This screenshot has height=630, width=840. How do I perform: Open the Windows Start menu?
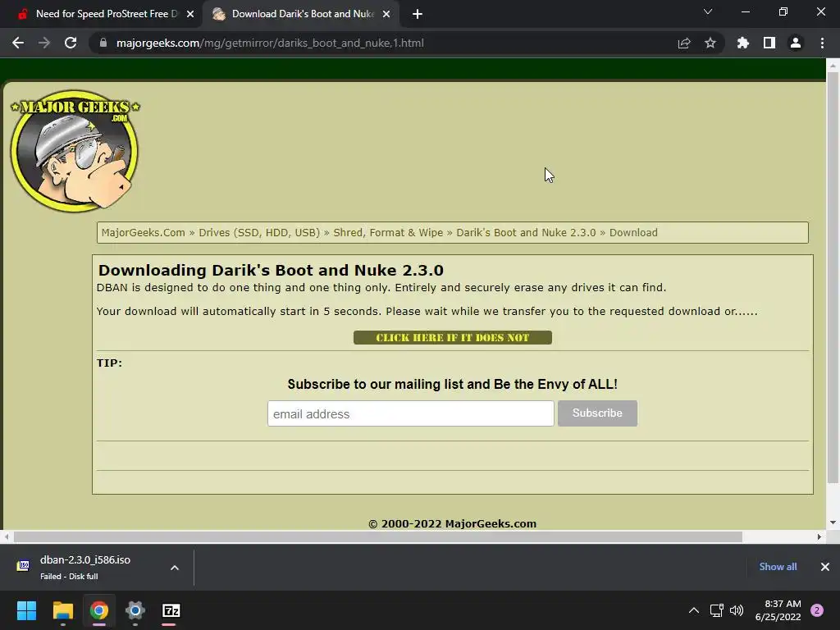click(26, 610)
